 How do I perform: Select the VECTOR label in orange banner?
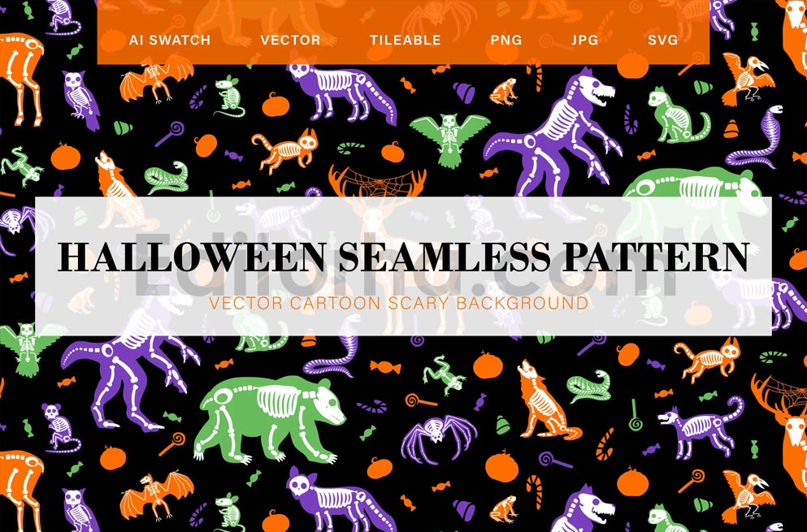click(x=290, y=40)
